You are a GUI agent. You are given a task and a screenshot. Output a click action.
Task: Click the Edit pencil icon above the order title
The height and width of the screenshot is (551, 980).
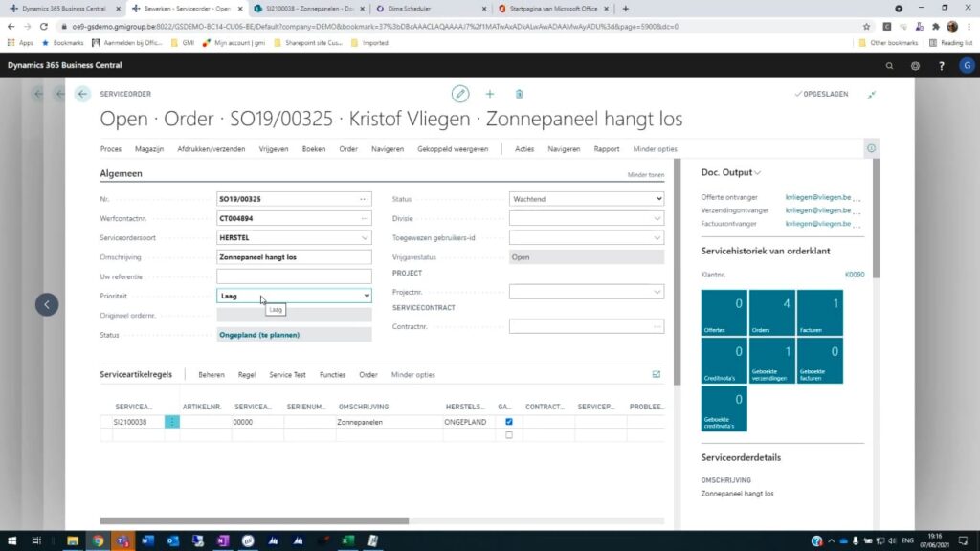pyautogui.click(x=460, y=94)
